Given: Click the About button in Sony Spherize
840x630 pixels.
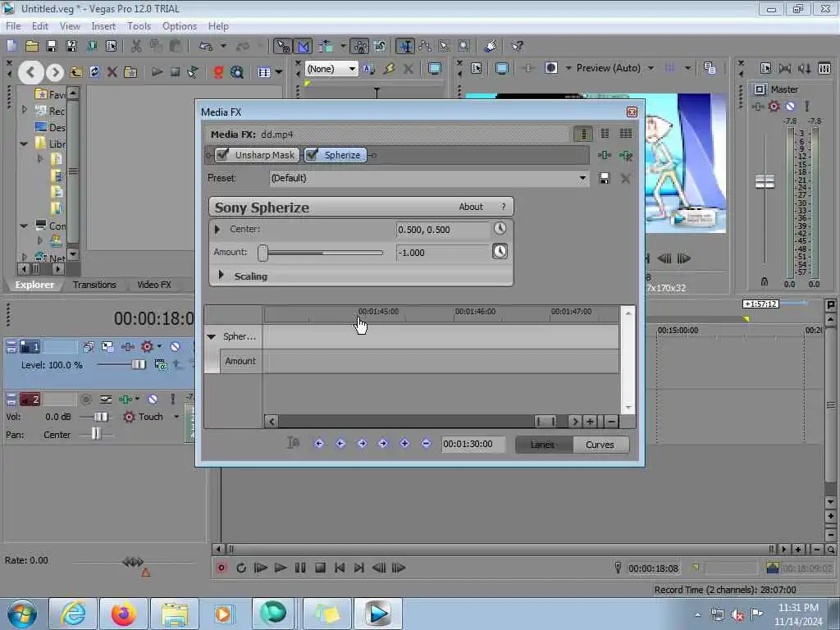Looking at the screenshot, I should [x=470, y=207].
